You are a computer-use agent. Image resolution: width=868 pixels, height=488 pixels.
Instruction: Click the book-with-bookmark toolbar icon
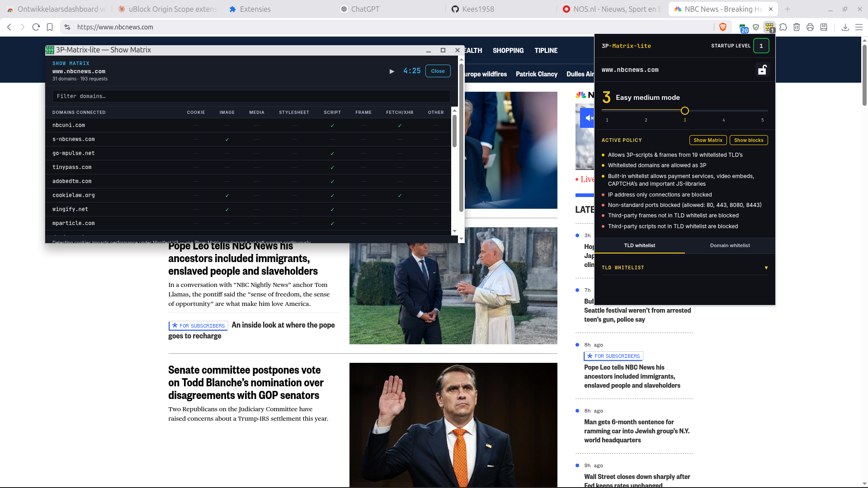(x=824, y=27)
